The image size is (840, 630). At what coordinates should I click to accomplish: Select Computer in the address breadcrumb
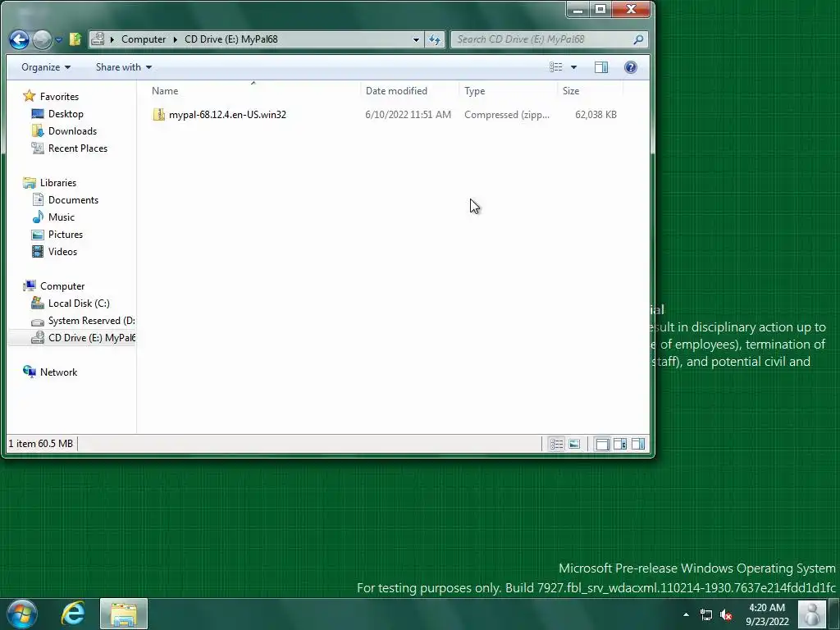[x=143, y=39]
